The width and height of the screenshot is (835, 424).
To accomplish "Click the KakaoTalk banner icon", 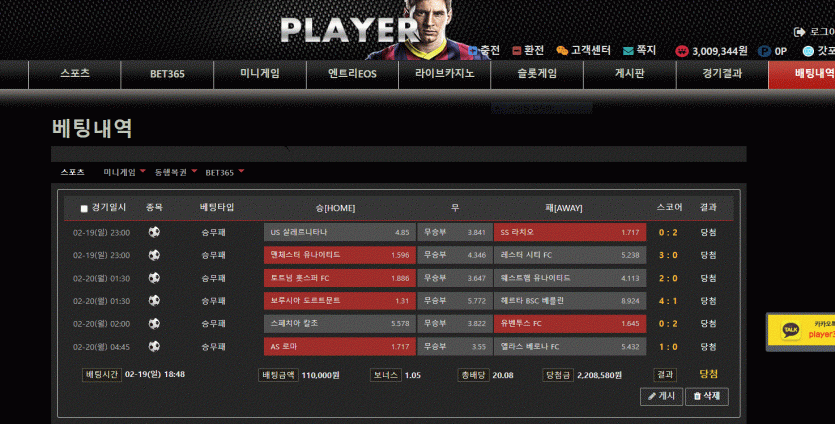I will click(790, 330).
